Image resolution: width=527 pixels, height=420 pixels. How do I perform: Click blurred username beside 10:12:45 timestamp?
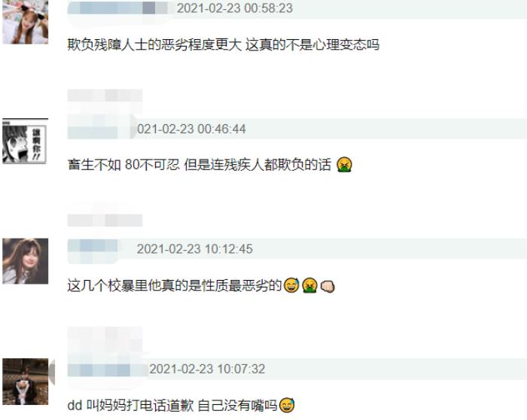pos(93,249)
